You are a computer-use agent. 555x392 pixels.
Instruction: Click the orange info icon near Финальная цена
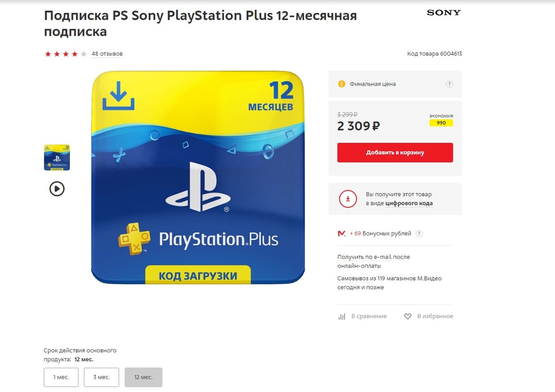tap(342, 84)
